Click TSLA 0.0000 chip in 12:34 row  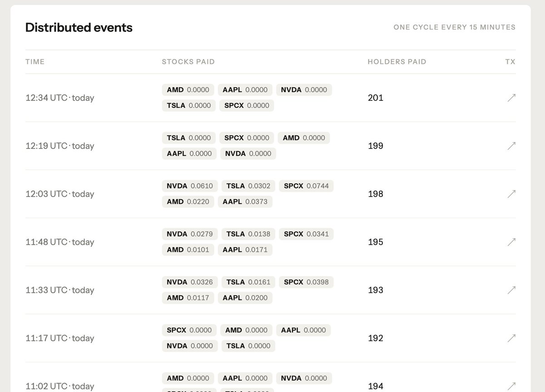point(189,105)
